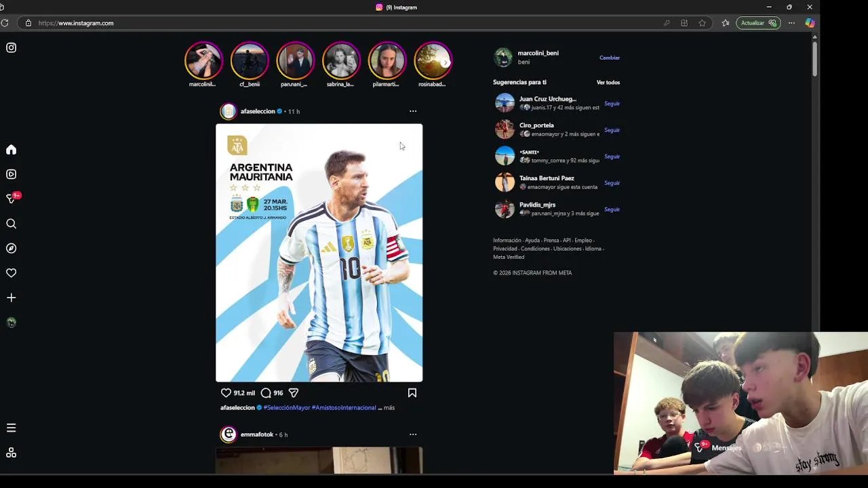
Task: Open the Explore compass icon
Action: click(x=12, y=248)
